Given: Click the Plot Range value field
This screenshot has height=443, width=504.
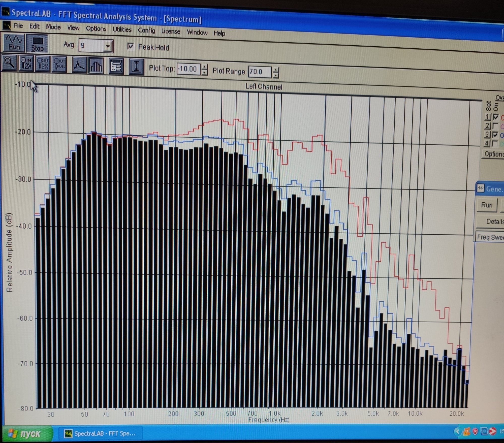Looking at the screenshot, I should point(260,72).
